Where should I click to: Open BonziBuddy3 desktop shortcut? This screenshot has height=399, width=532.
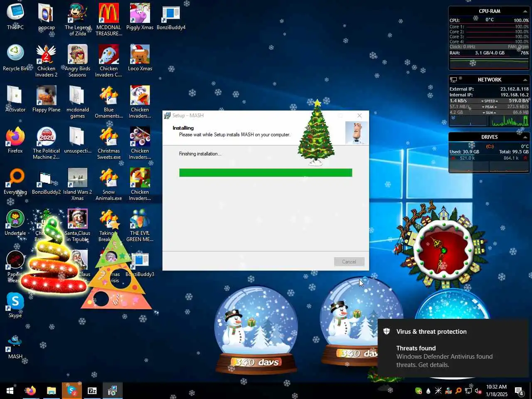click(140, 264)
